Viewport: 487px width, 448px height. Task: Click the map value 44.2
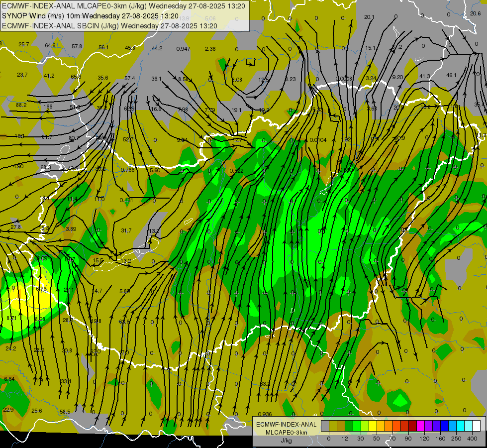tap(157, 48)
